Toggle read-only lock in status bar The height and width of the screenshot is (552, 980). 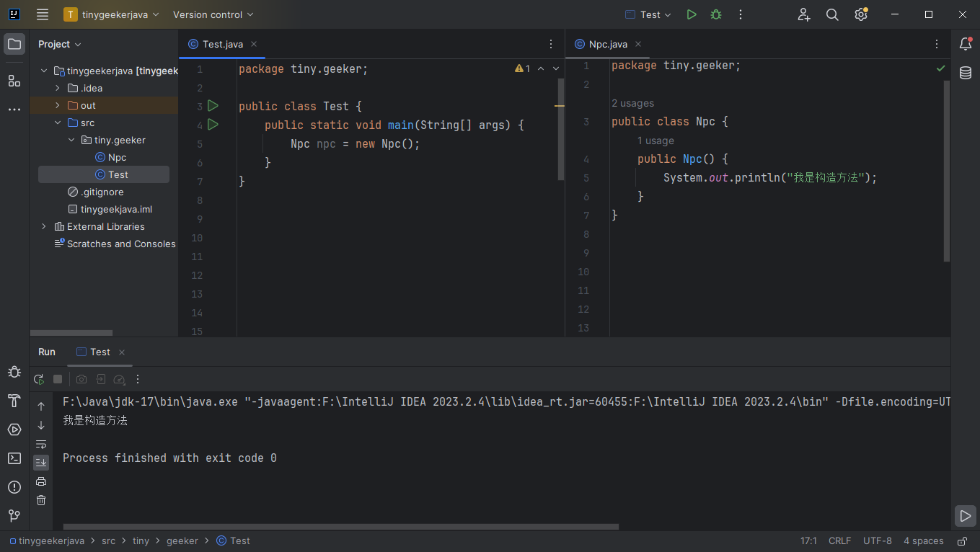pos(962,540)
